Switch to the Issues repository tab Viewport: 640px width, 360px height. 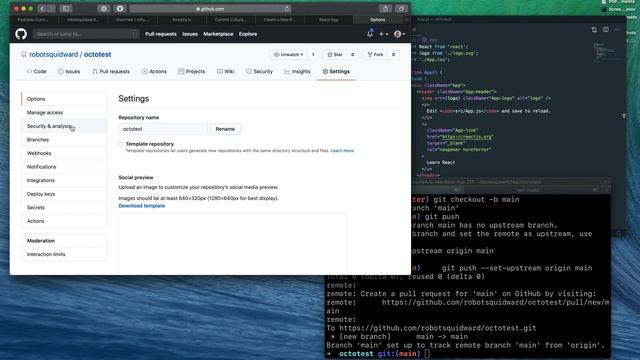tap(69, 71)
